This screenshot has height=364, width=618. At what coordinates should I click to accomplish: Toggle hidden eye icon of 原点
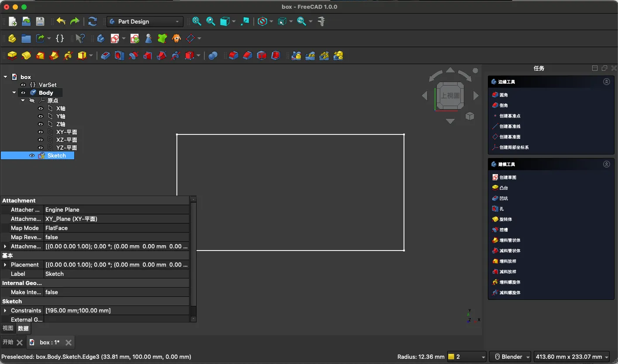coord(32,101)
